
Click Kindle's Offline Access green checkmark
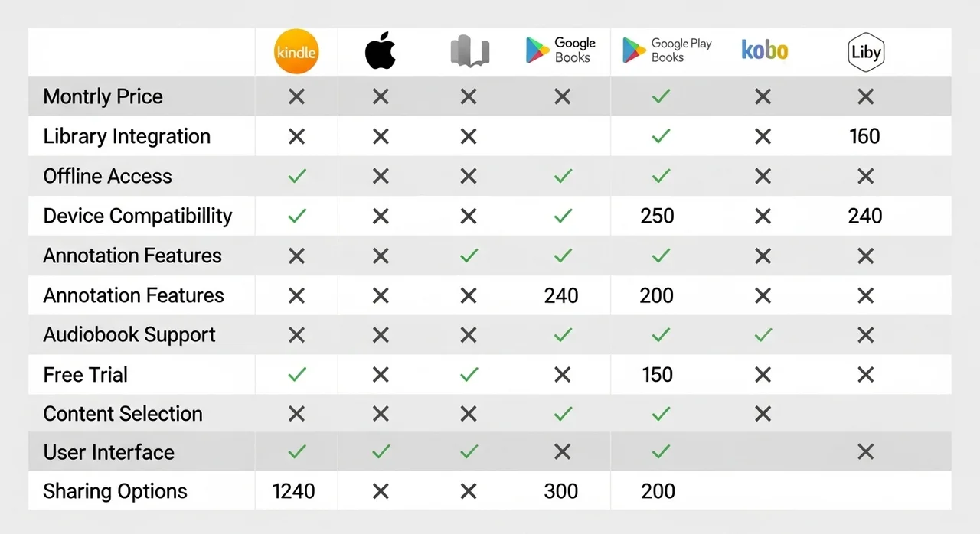pyautogui.click(x=296, y=176)
